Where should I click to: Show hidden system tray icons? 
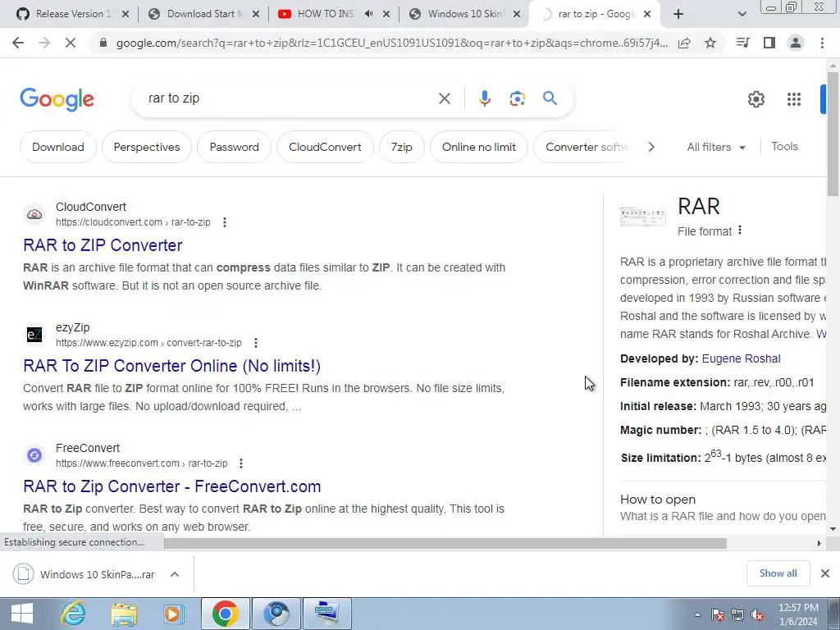pos(697,614)
